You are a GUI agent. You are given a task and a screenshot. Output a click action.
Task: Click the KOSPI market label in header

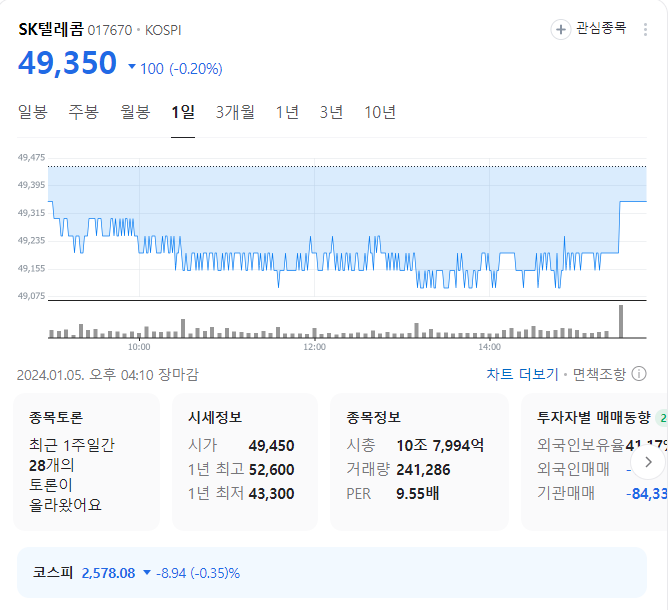coord(163,30)
